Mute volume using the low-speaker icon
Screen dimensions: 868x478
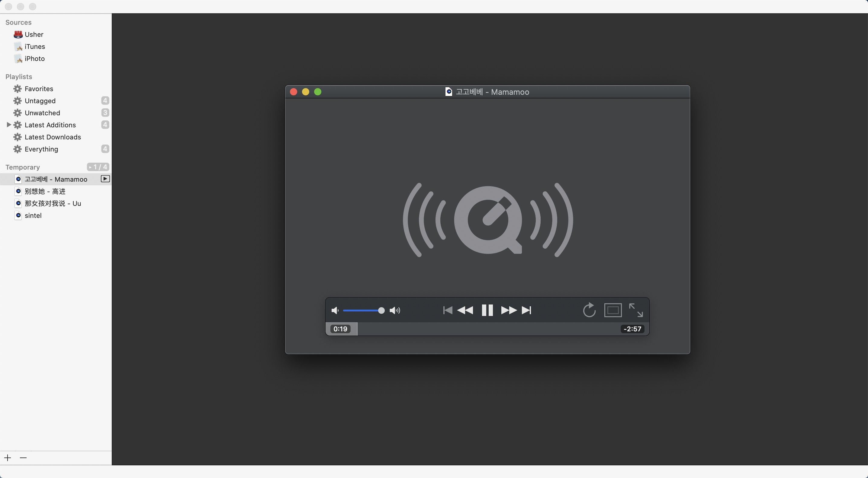tap(335, 310)
